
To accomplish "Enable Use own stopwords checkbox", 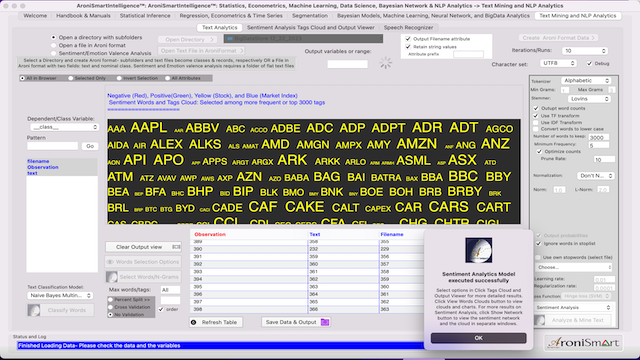I will (x=538, y=257).
